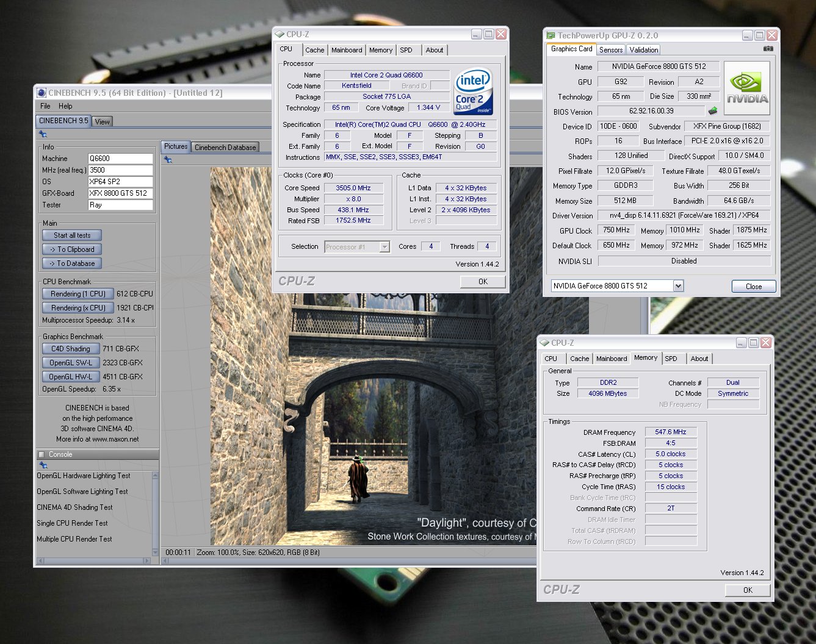The width and height of the screenshot is (816, 644).
Task: Open SPD tab in lower CPU-Z window
Action: click(x=671, y=359)
